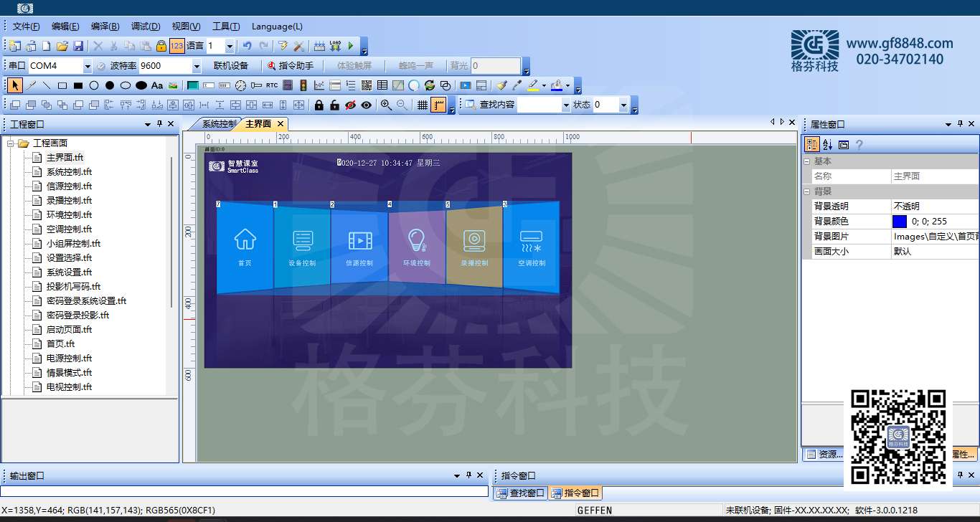Click the green run simulation arrow
The width and height of the screenshot is (980, 522).
pyautogui.click(x=351, y=46)
